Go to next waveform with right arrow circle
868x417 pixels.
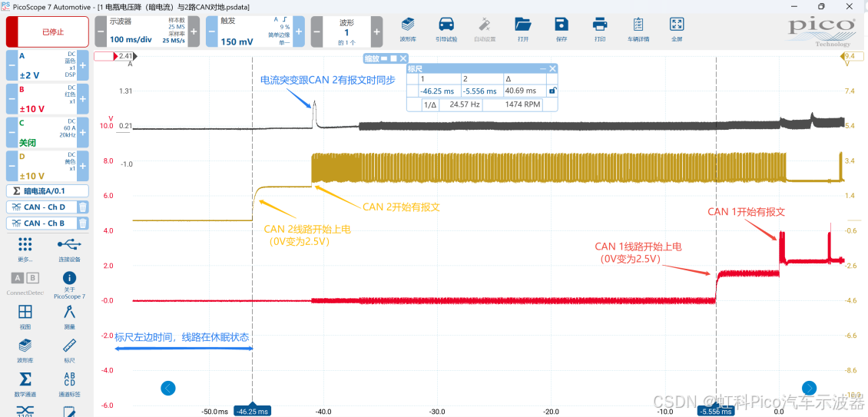click(x=810, y=389)
